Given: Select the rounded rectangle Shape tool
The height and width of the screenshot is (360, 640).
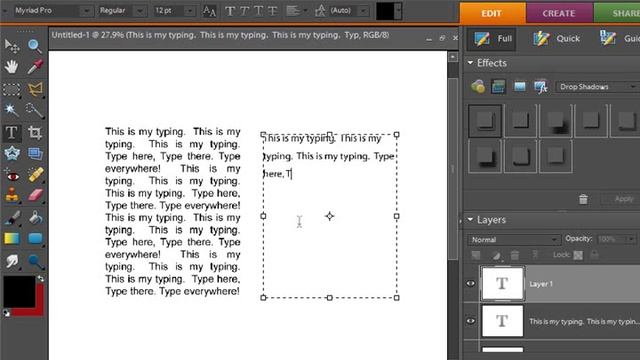Looking at the screenshot, I should coord(35,238).
